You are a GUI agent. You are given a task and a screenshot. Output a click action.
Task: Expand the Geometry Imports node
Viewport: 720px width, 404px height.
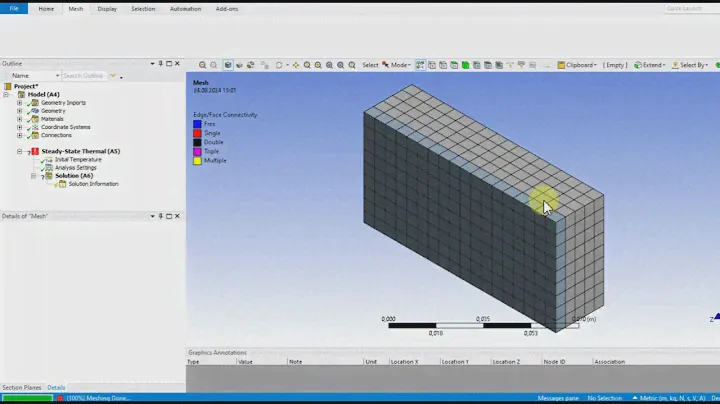click(x=19, y=103)
